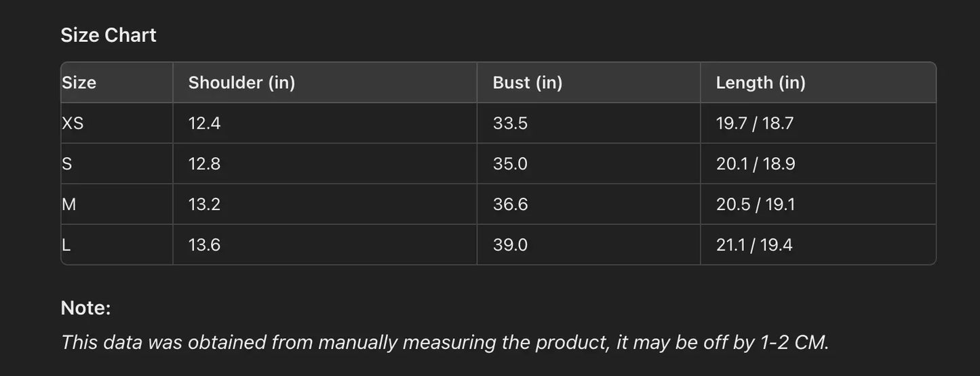The image size is (980, 376).
Task: Select the M size cell
Action: (x=69, y=204)
